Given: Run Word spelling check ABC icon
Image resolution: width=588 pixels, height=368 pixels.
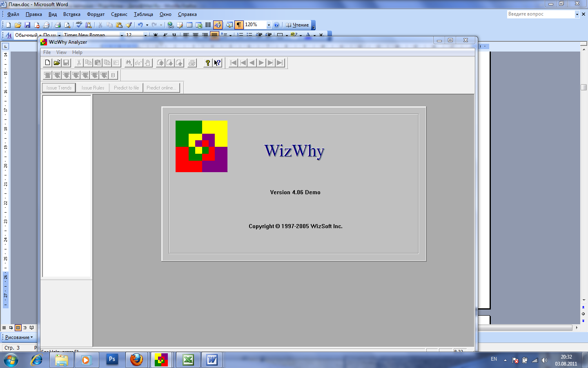Looking at the screenshot, I should point(79,25).
